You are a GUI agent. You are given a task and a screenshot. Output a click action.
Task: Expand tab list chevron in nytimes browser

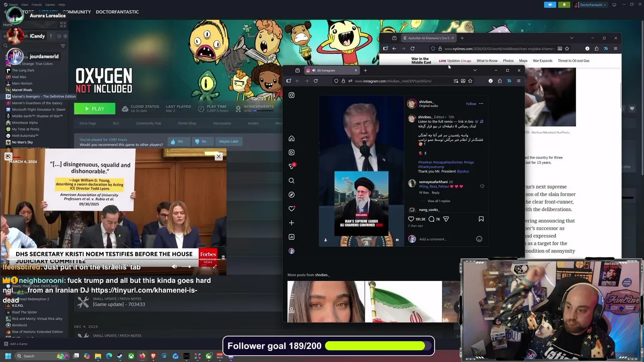pyautogui.click(x=571, y=38)
